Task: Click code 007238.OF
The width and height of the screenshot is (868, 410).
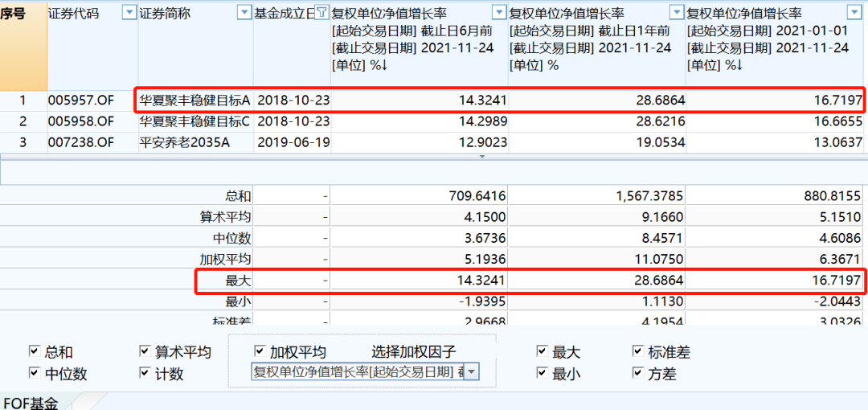Action: 81,143
